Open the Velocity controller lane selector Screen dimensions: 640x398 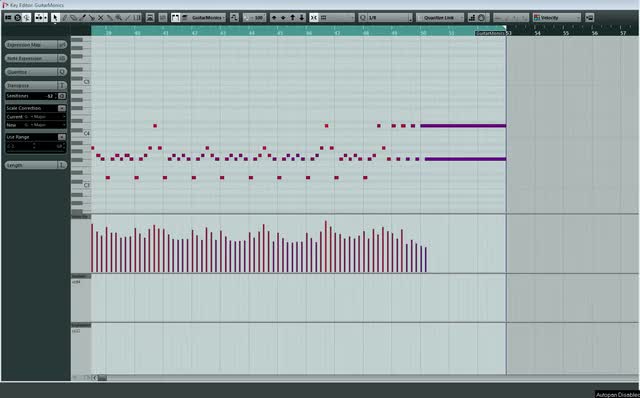81,217
